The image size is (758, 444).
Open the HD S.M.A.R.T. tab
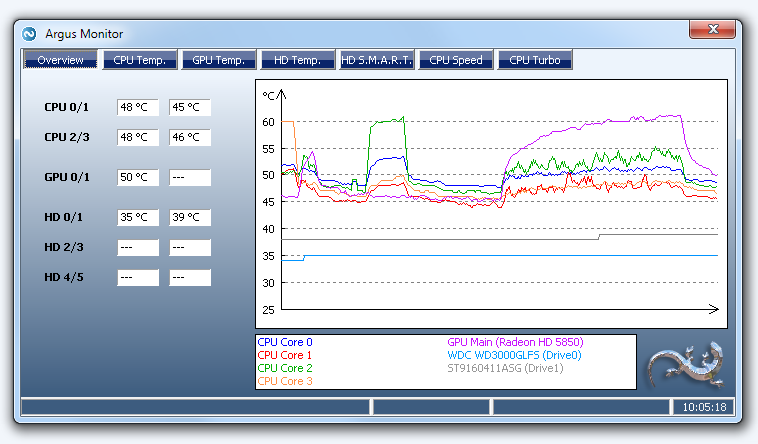tap(376, 60)
